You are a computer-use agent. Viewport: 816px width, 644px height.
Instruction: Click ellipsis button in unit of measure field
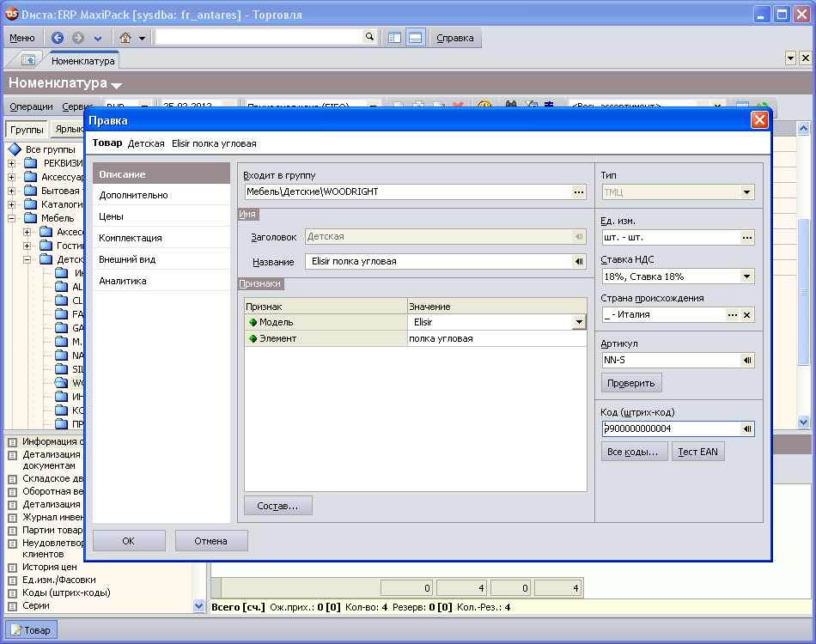point(746,238)
